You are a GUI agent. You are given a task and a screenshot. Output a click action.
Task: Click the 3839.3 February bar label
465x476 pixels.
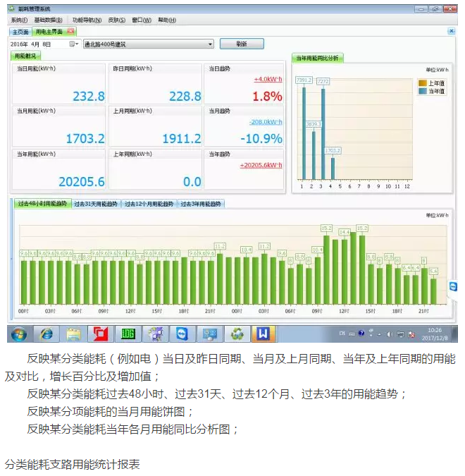pos(314,124)
